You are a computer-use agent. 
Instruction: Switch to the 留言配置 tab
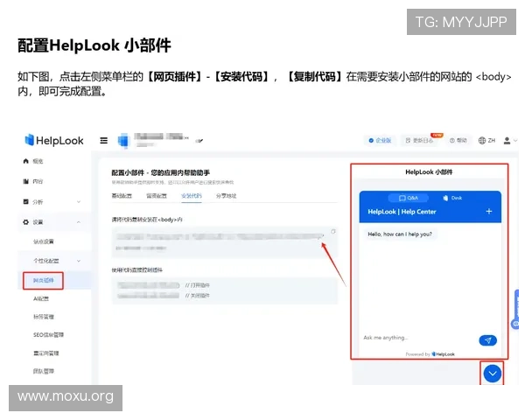(x=157, y=196)
